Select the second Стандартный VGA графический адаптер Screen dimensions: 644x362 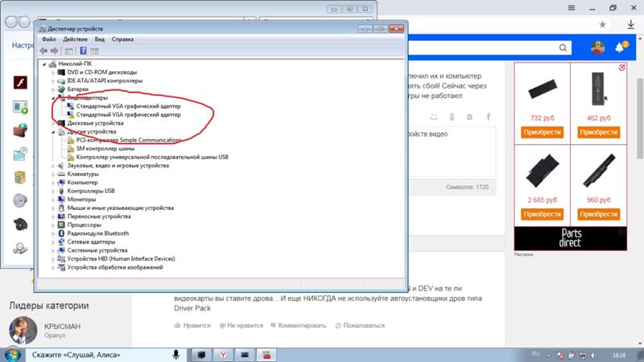click(x=128, y=114)
